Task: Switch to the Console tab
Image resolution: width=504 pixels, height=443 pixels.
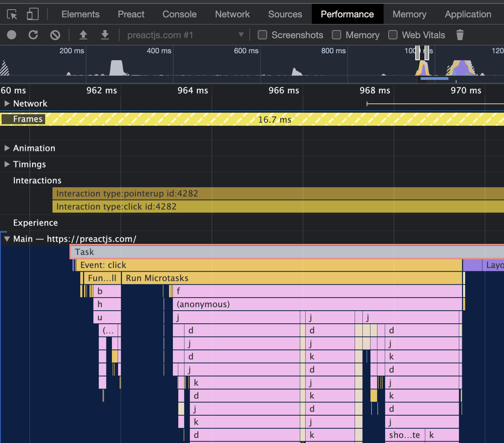Action: coord(179,14)
